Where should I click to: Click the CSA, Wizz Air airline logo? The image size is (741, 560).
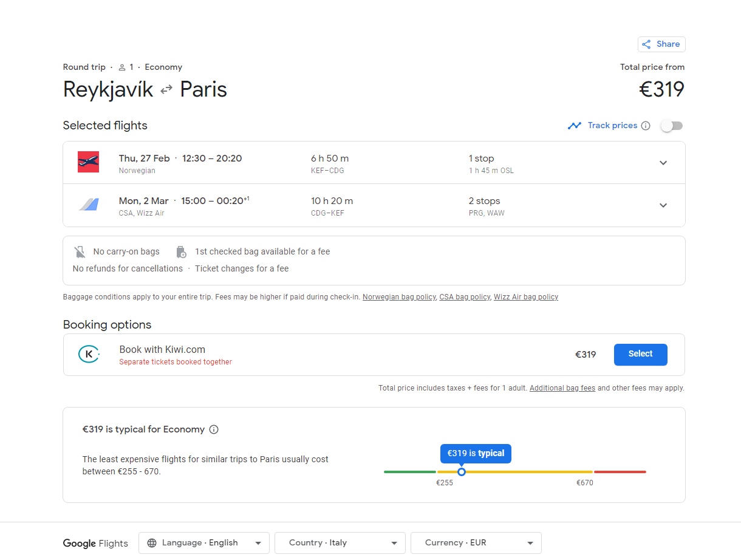coord(88,205)
